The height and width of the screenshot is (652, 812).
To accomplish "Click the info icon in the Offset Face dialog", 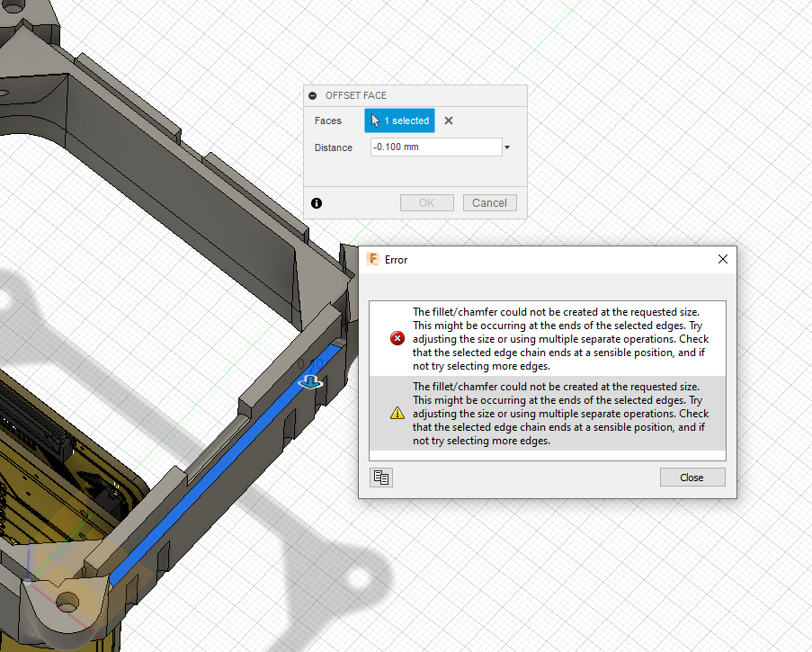I will pos(317,203).
